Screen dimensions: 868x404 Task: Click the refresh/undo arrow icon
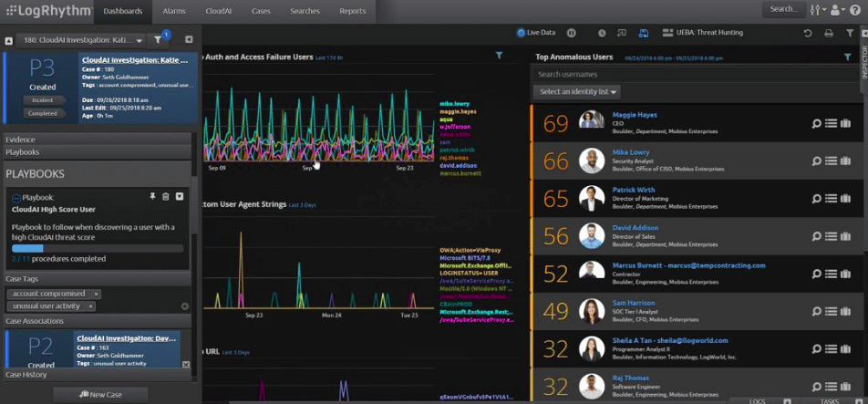click(x=808, y=33)
